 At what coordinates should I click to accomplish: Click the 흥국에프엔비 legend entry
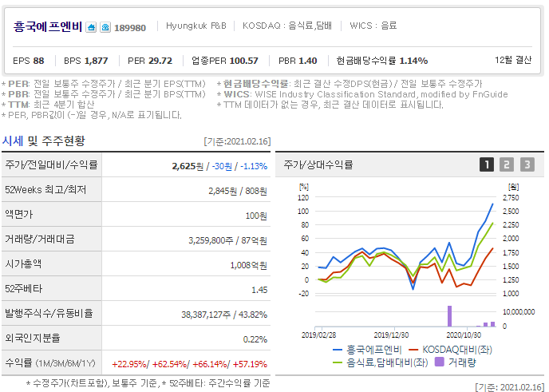(367, 350)
